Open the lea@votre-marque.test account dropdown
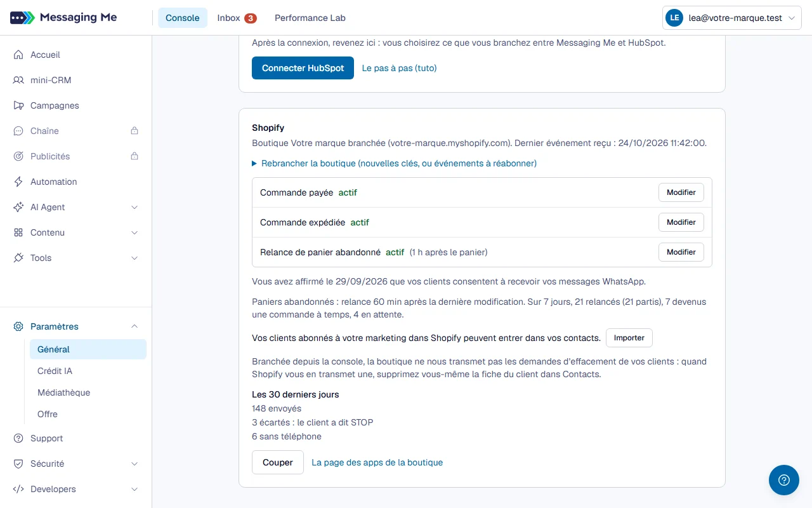The height and width of the screenshot is (508, 812). [732, 18]
